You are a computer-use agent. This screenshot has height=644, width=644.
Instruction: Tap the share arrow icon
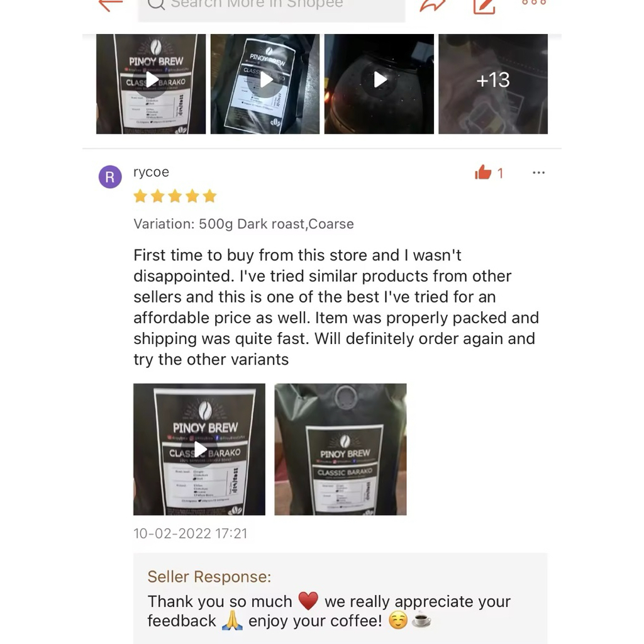432,5
